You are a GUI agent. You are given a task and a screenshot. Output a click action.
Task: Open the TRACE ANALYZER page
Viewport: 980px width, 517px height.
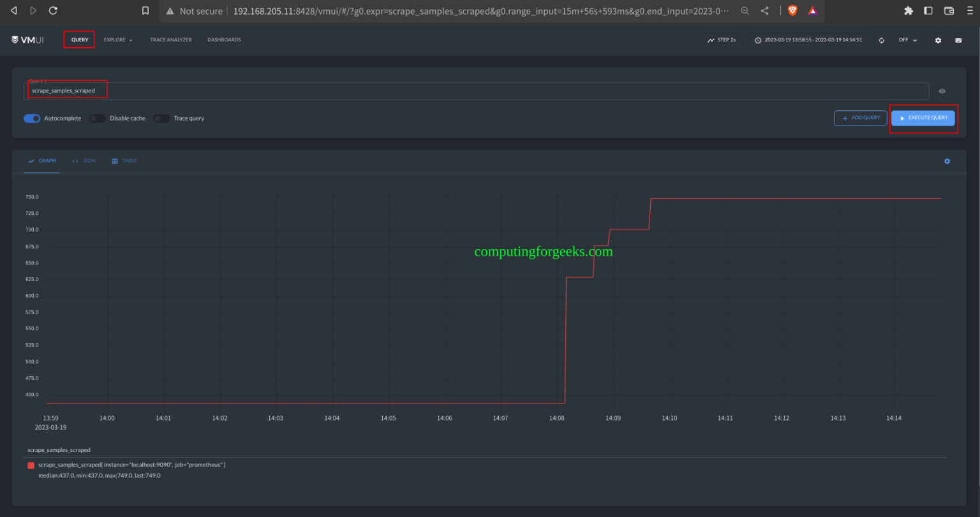click(x=170, y=39)
